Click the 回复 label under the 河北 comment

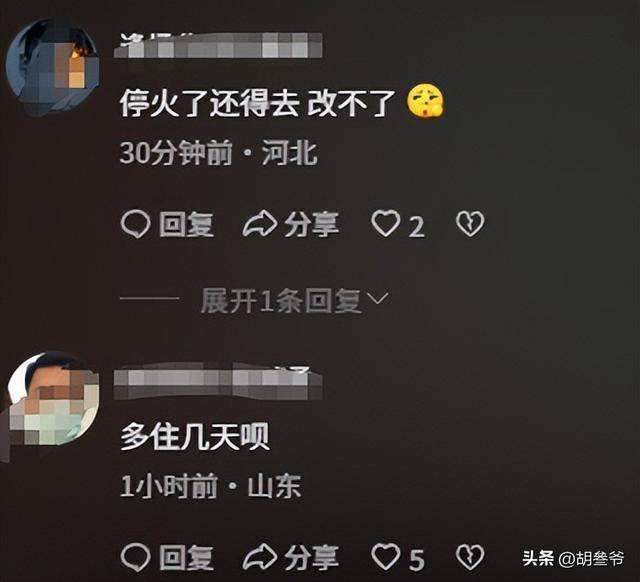coord(187,224)
